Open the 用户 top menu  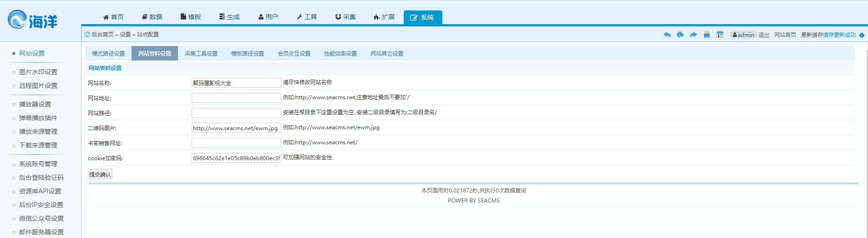click(268, 17)
